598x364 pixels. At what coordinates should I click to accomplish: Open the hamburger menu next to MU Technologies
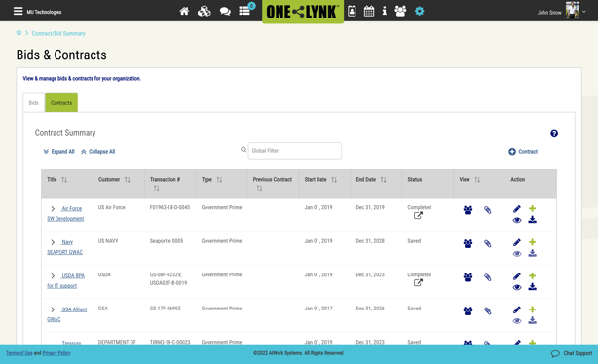(18, 11)
